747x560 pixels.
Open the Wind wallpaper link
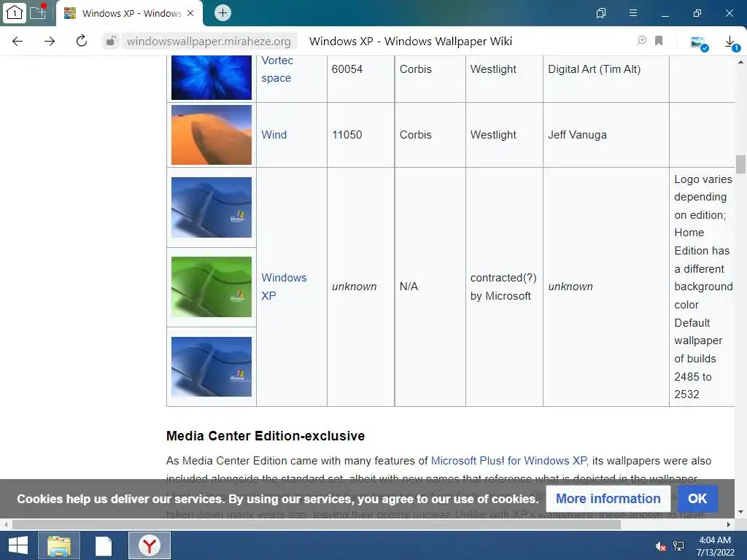point(274,135)
